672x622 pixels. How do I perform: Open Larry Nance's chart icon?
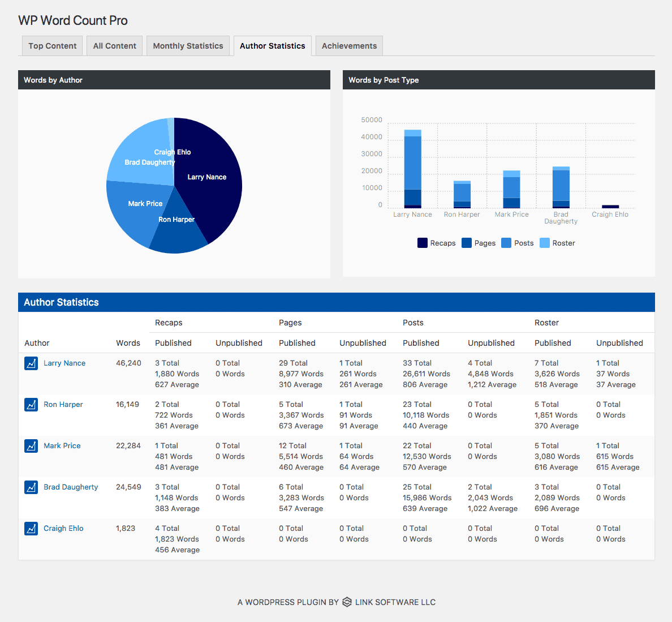[x=31, y=363]
